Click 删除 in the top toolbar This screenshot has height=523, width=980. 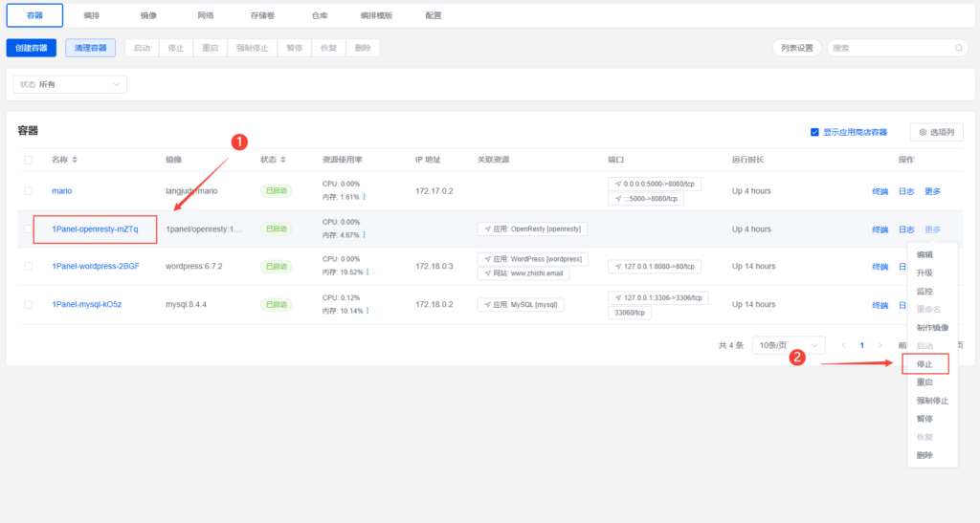point(363,48)
